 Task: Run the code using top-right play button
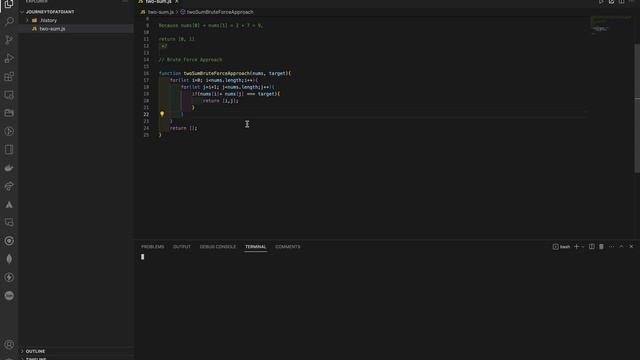[x=601, y=2]
